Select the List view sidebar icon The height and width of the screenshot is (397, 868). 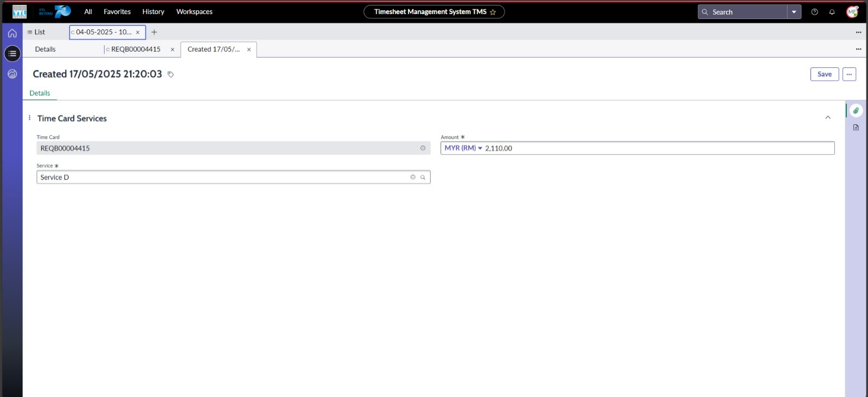12,53
